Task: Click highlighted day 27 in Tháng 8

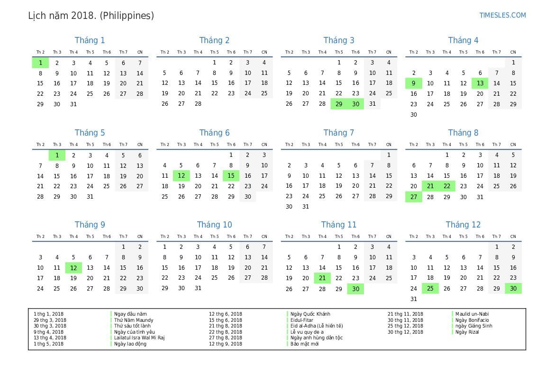Action: coord(414,197)
